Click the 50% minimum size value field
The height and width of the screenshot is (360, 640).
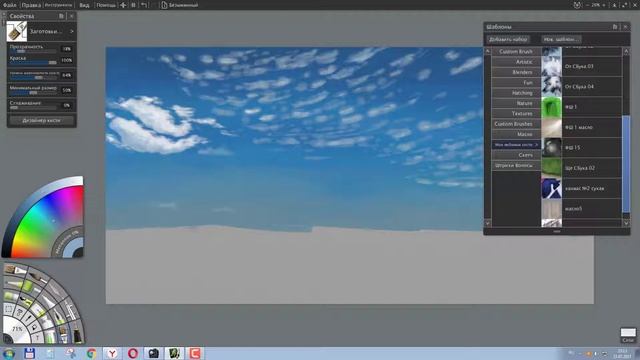[67, 90]
